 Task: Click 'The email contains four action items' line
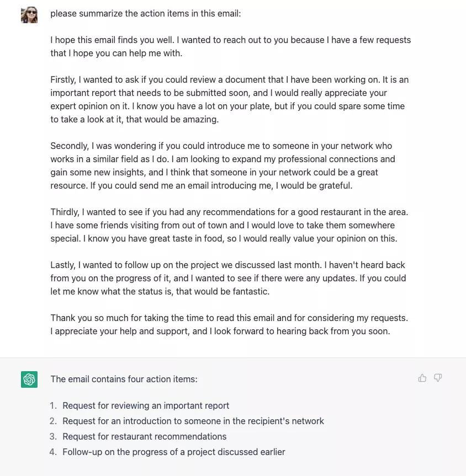[x=124, y=379]
